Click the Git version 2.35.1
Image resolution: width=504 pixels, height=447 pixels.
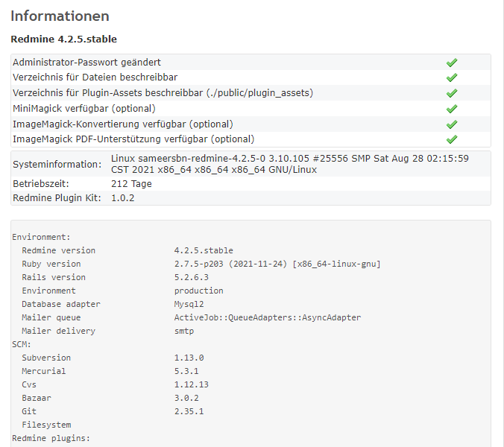[x=189, y=411]
